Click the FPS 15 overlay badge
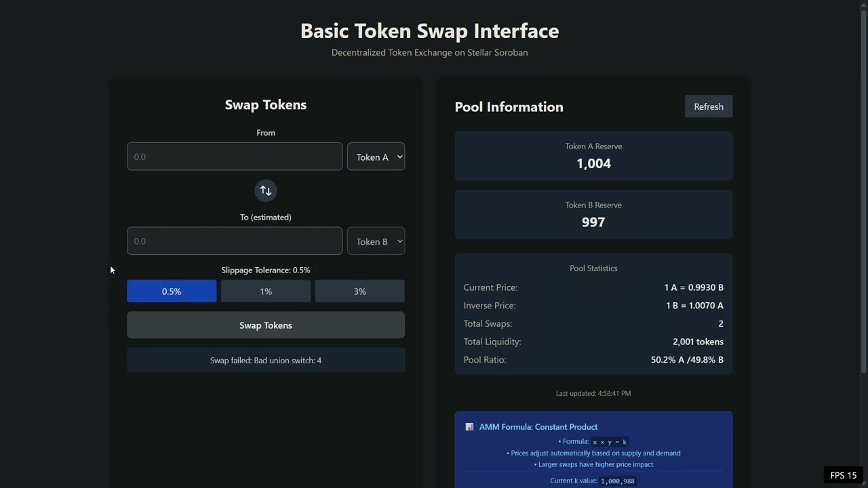This screenshot has width=868, height=488. 844,475
